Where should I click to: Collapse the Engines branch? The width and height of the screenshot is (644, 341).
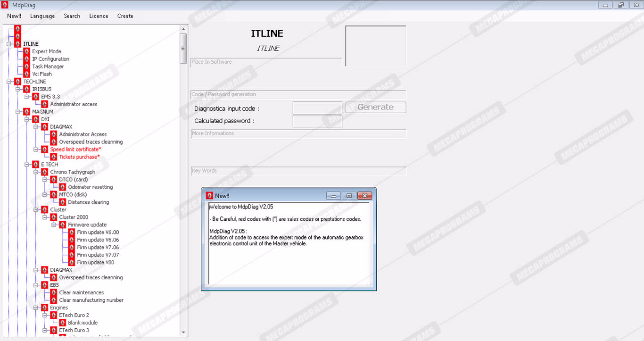point(36,308)
